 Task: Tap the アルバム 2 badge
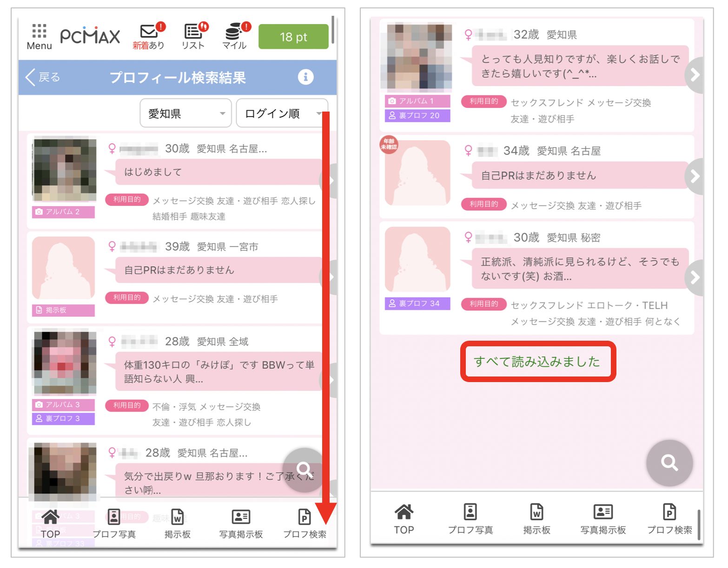pyautogui.click(x=64, y=212)
